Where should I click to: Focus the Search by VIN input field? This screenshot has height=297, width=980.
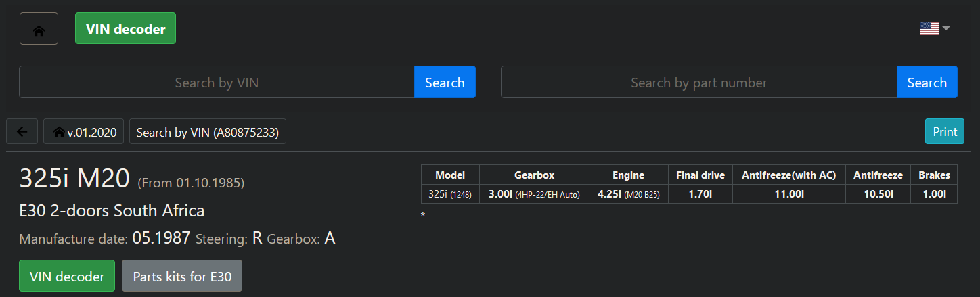(217, 83)
